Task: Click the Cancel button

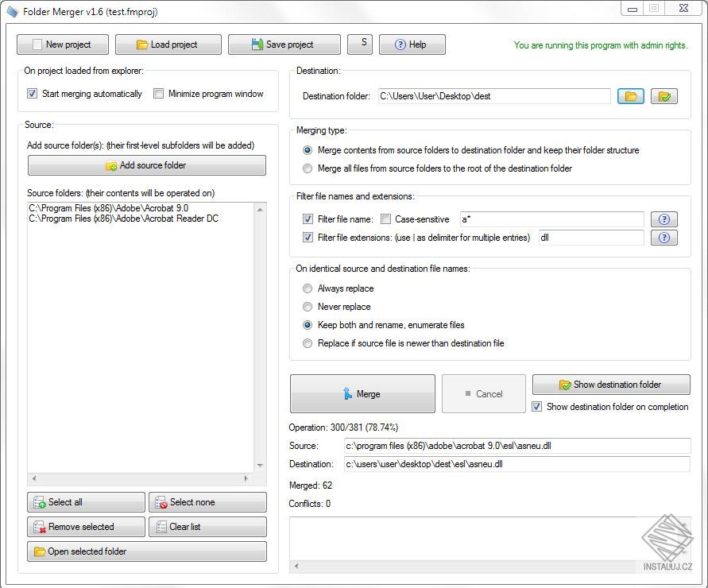Action: pos(484,394)
